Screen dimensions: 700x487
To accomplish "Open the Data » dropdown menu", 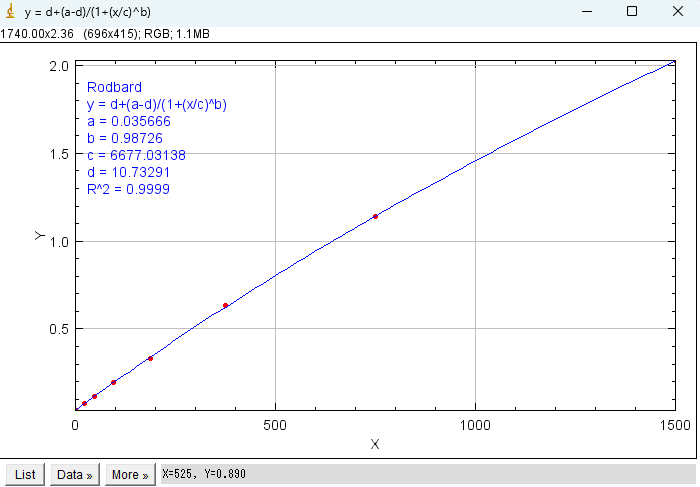I will 74,475.
